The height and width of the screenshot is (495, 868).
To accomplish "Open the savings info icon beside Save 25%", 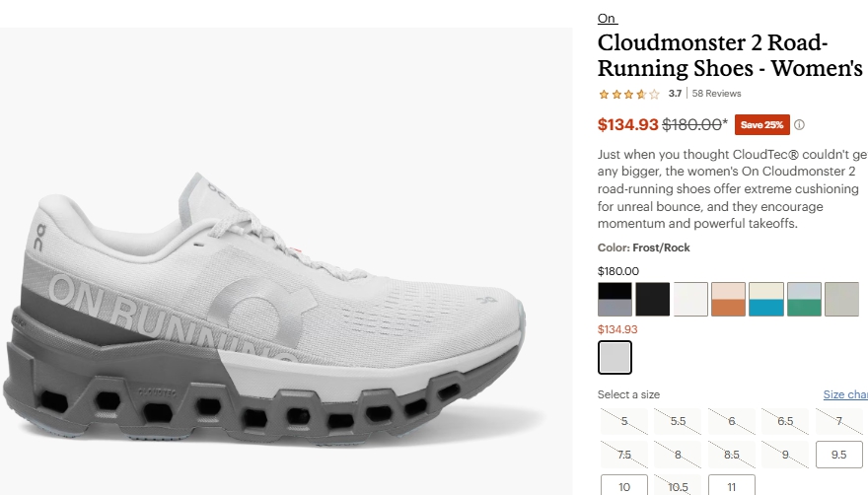I will (x=799, y=125).
